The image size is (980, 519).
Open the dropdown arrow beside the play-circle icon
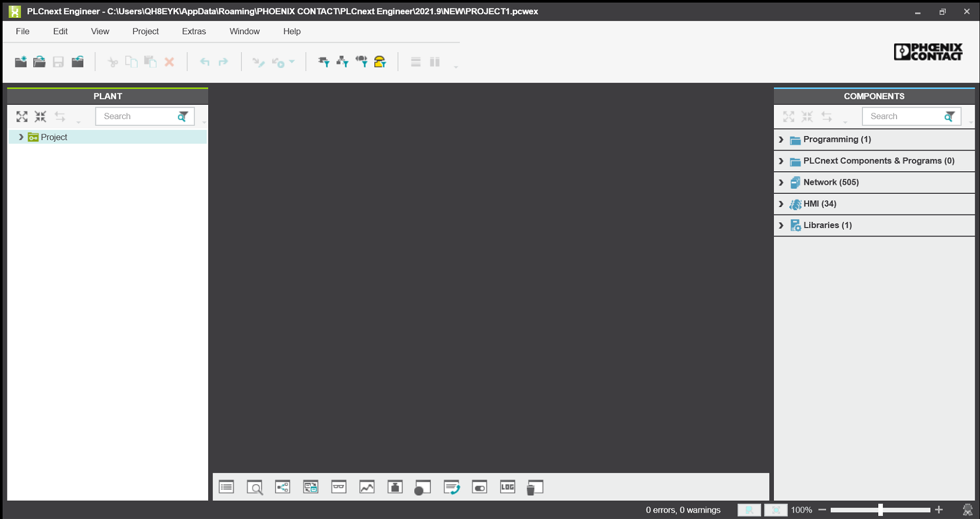292,61
